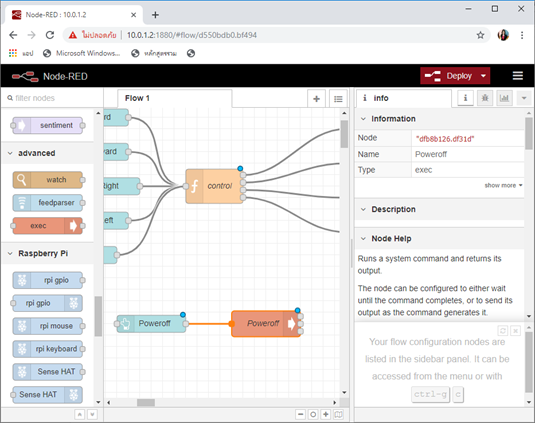Viewport: 535px width, 423px height.
Task: Open the Deploy options dropdown arrow
Action: point(483,76)
